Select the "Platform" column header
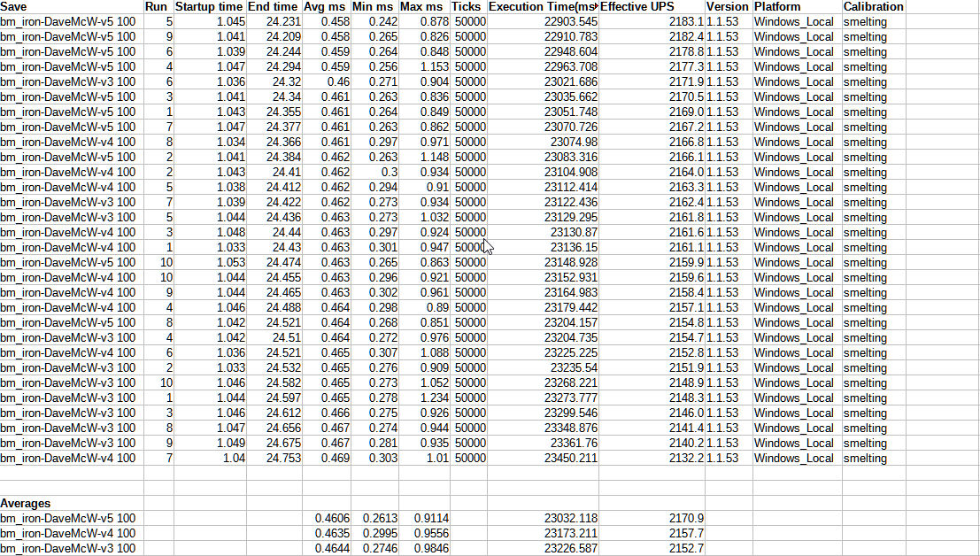Viewport: 980px width, 556px height. coord(796,6)
